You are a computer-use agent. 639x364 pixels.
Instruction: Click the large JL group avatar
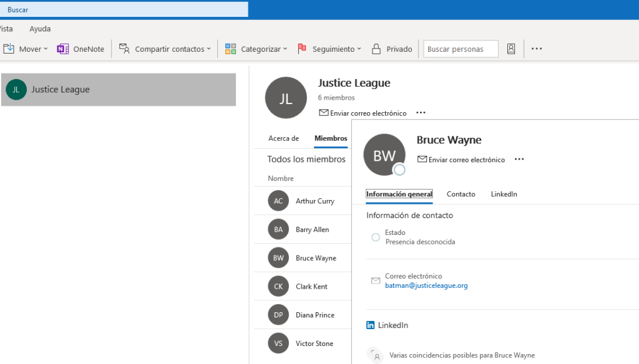click(286, 98)
